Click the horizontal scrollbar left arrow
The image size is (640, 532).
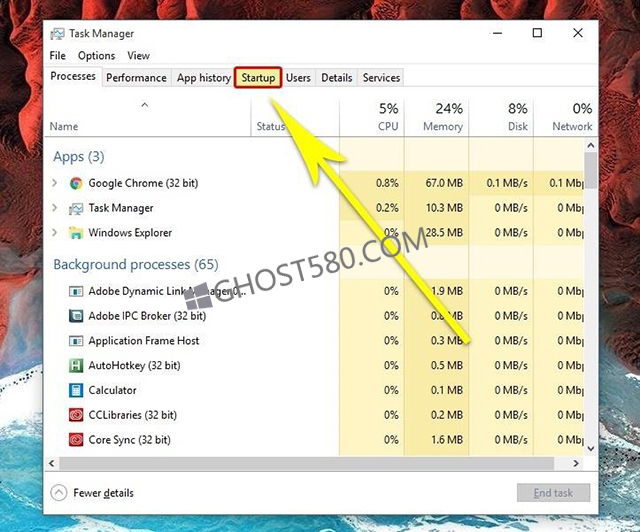pyautogui.click(x=51, y=463)
